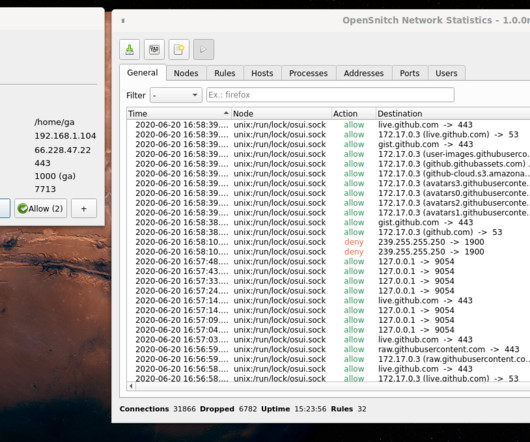Sort by the Time column header arrow
Image resolution: width=530 pixels, height=442 pixels.
coord(226,113)
